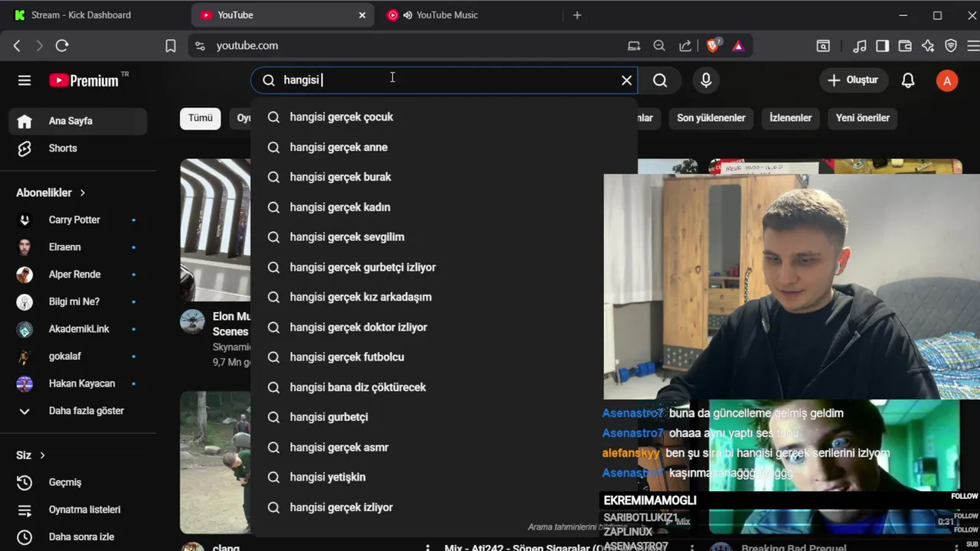The image size is (980, 551).
Task: Select the Tümü filter chip
Action: click(x=201, y=118)
